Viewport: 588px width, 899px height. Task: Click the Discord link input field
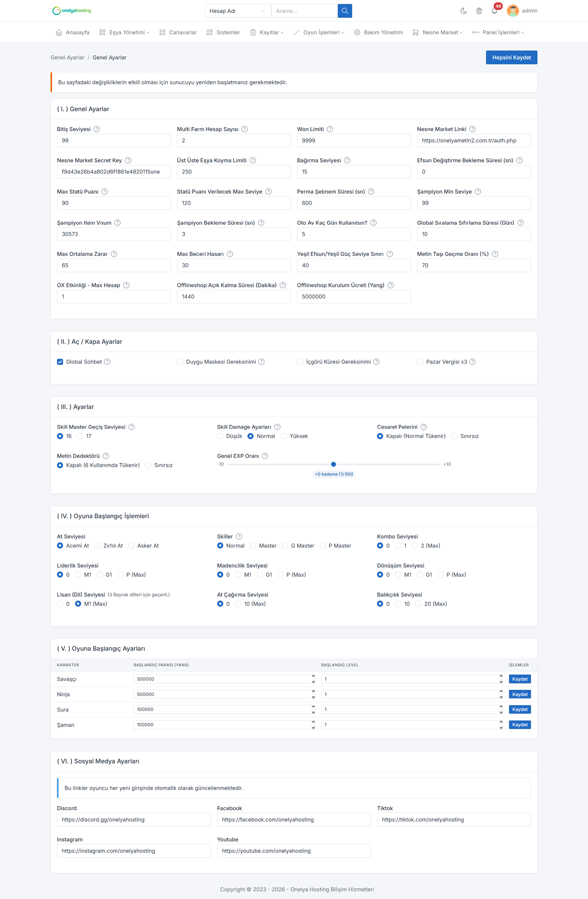point(134,820)
